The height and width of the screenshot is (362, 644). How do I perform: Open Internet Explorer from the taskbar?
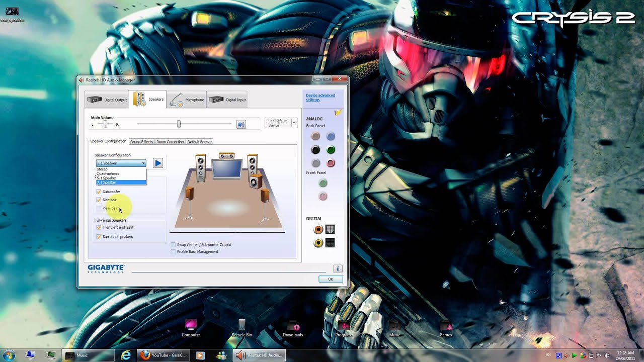pos(126,355)
